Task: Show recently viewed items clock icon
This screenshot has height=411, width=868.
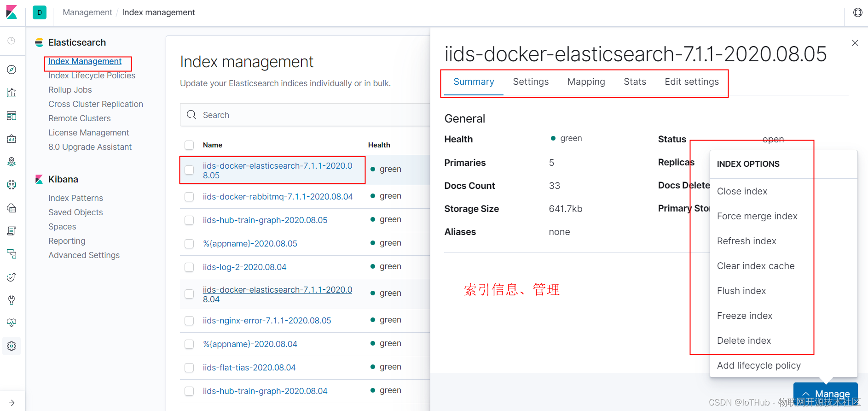Action: coord(12,41)
